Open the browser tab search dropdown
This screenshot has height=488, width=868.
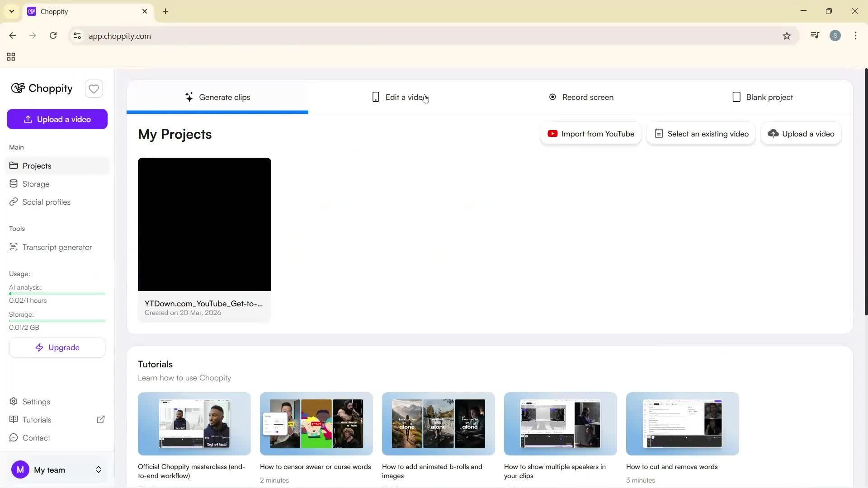point(11,11)
